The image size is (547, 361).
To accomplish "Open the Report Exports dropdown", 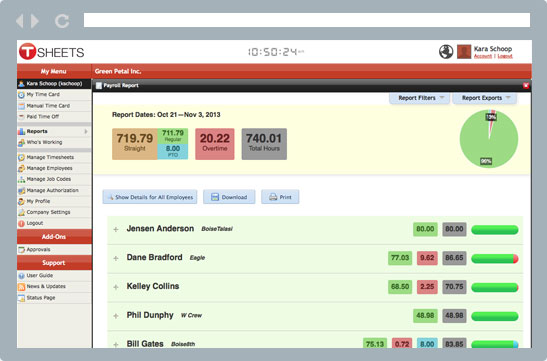I will (485, 98).
